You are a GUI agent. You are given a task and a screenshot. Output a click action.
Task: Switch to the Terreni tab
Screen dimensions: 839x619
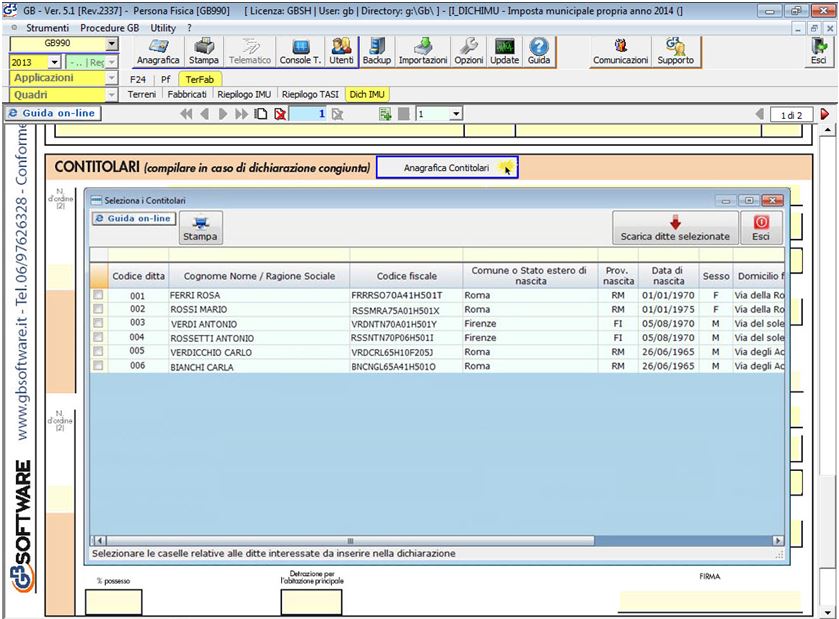pos(142,95)
